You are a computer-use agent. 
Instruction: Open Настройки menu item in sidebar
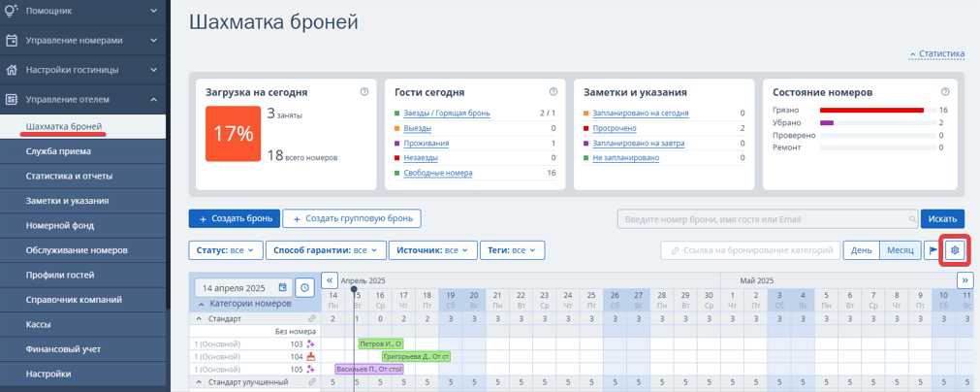click(82, 374)
